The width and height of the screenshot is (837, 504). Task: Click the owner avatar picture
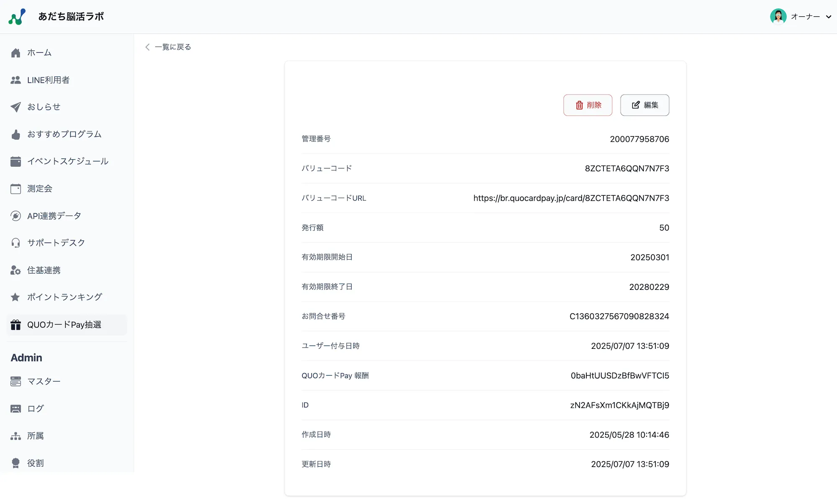point(778,17)
